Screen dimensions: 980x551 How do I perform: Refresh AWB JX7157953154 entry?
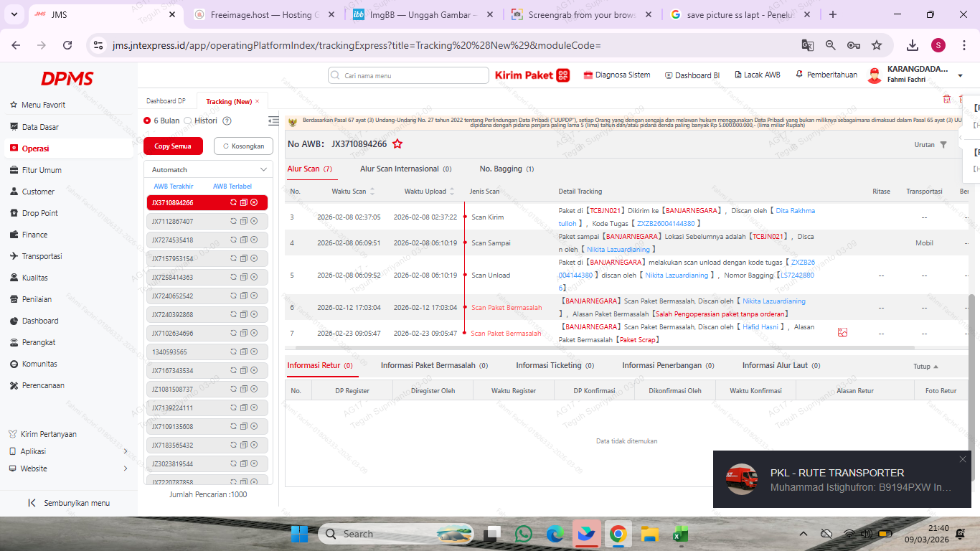(x=233, y=258)
